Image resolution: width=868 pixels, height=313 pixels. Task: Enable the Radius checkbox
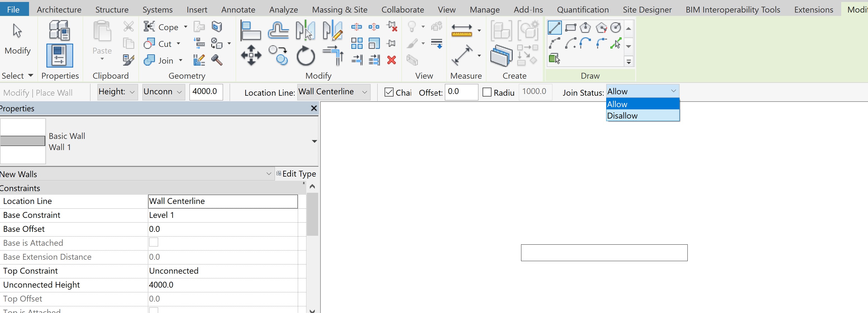487,92
